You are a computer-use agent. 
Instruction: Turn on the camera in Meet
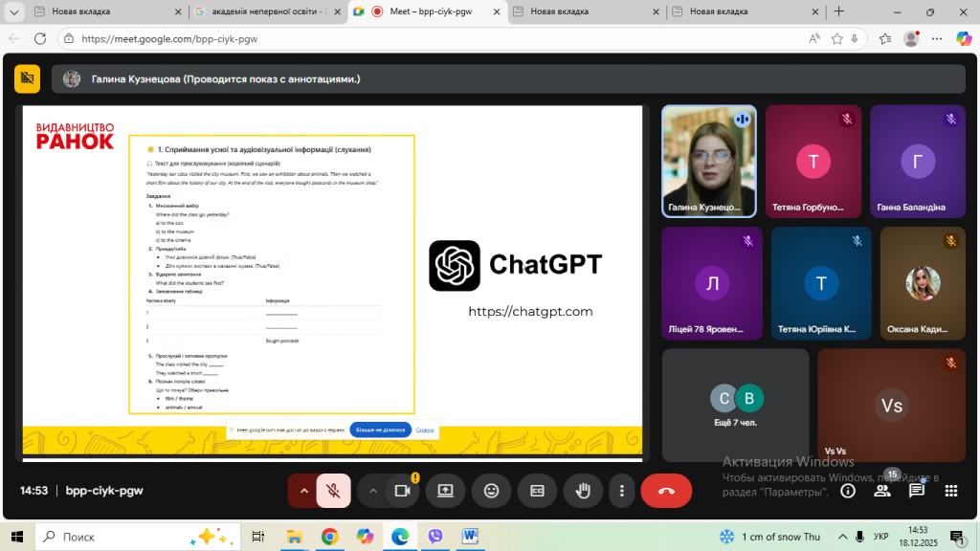402,491
